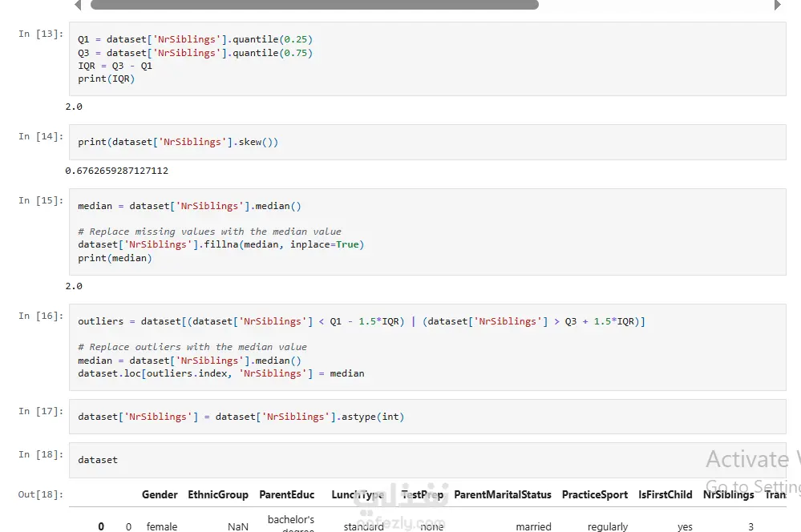Click the horizontal scrollbar left arrow
This screenshot has height=532, width=801.
[78, 5]
